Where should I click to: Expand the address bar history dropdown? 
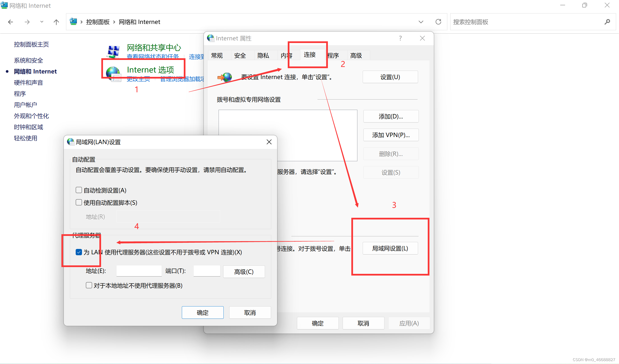pyautogui.click(x=421, y=22)
